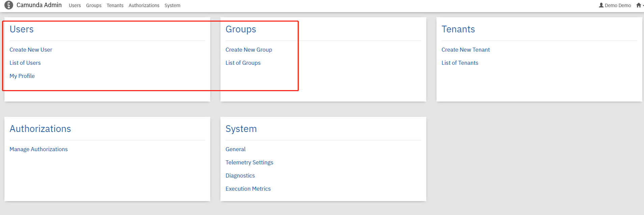Go to My Profile
Viewport: 644px width, 215px height.
[22, 76]
